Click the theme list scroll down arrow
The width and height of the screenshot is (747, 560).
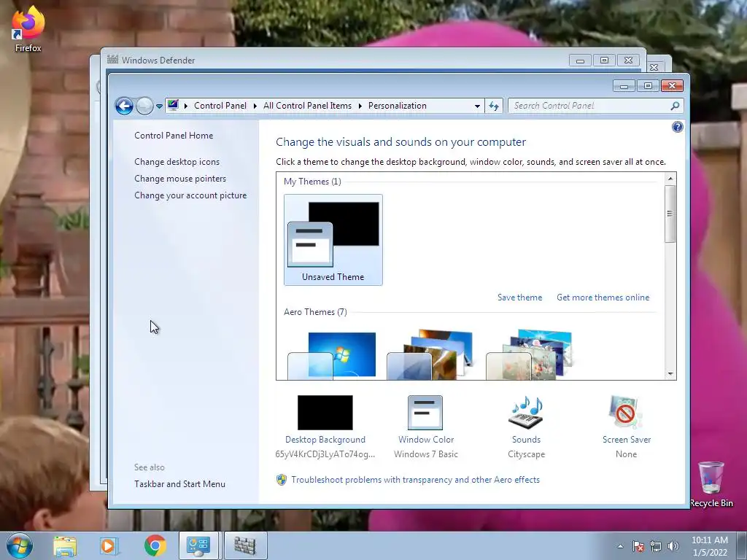tap(670, 374)
